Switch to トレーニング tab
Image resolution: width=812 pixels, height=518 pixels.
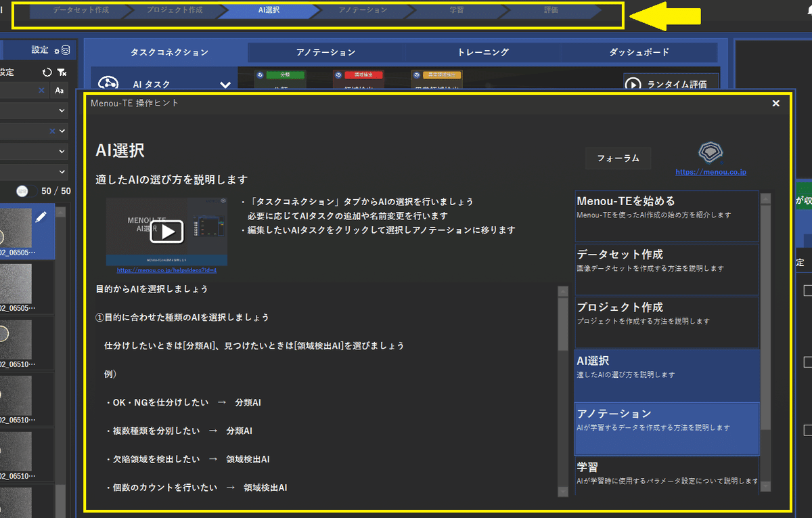482,52
